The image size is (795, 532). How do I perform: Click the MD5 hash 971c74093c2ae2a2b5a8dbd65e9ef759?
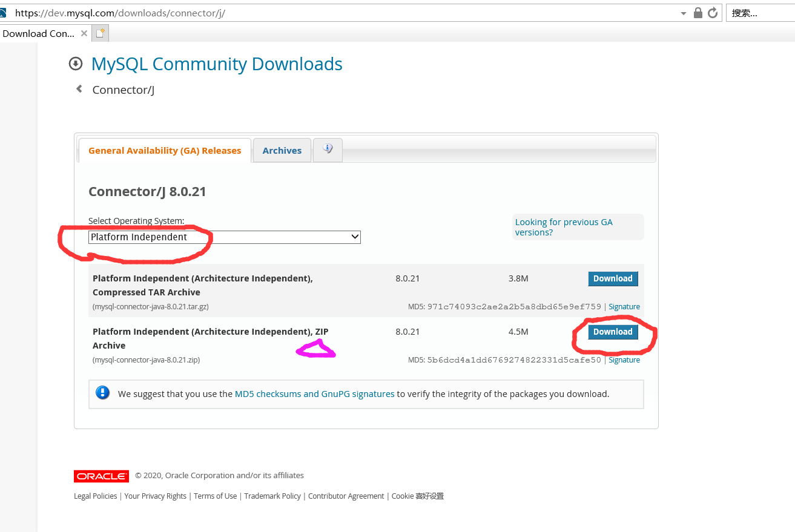[514, 306]
